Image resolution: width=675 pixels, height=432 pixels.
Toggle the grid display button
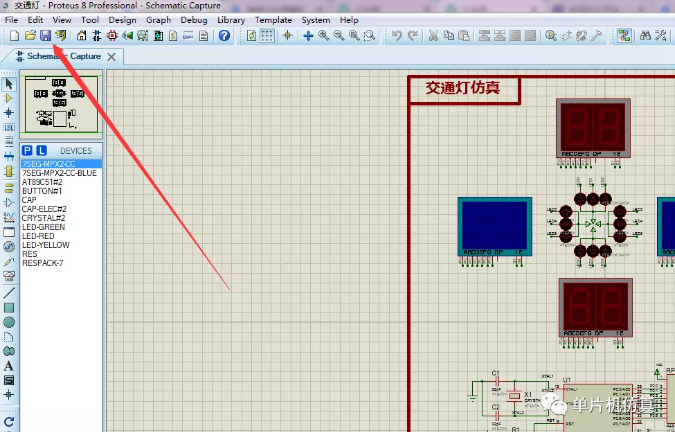click(x=267, y=36)
